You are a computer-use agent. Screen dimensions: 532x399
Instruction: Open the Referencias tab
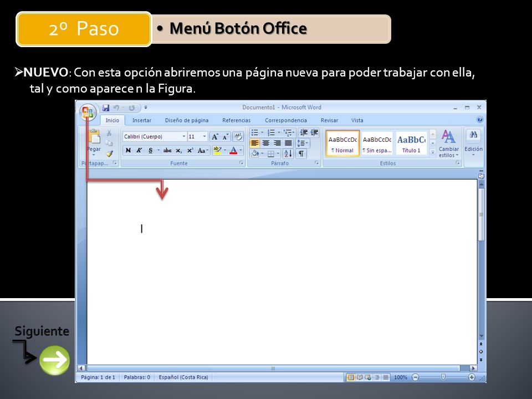[x=236, y=120]
